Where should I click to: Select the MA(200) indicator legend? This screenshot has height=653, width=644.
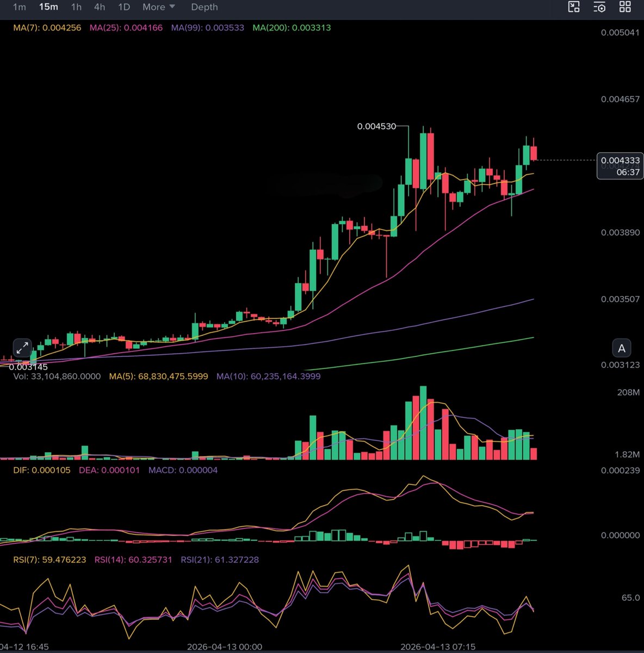coord(292,28)
